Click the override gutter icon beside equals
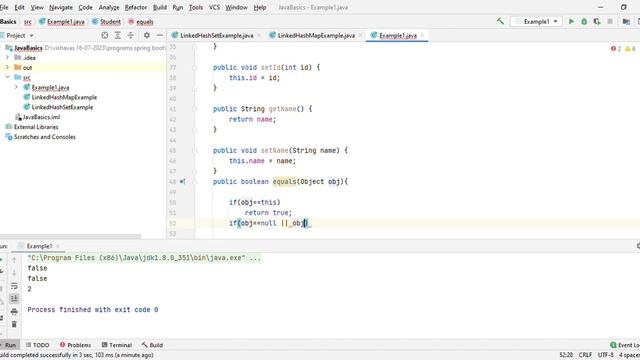This screenshot has width=640, height=360. 182,182
